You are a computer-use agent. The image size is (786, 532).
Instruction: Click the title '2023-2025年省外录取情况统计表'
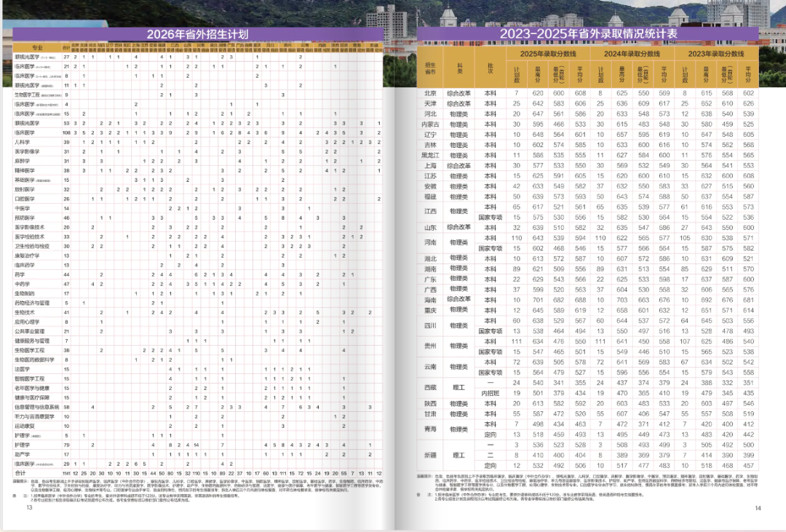(x=588, y=33)
